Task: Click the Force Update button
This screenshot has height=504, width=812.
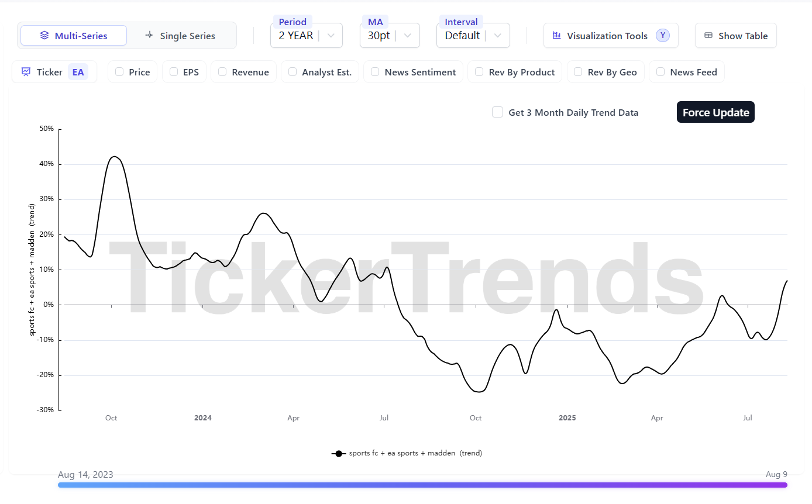Action: [715, 112]
